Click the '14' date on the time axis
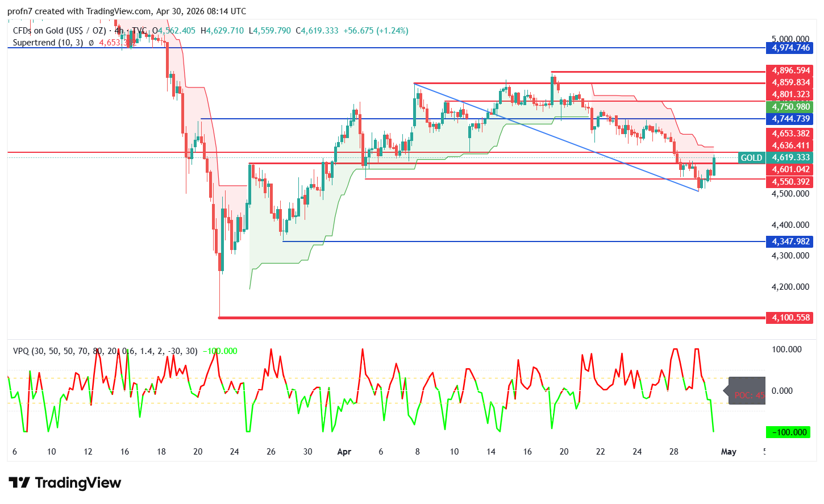 pos(491,452)
